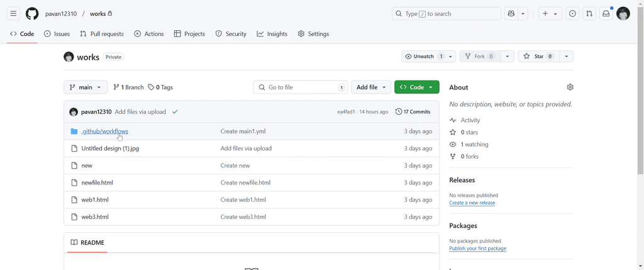Click the Go to file search field

[x=300, y=87]
